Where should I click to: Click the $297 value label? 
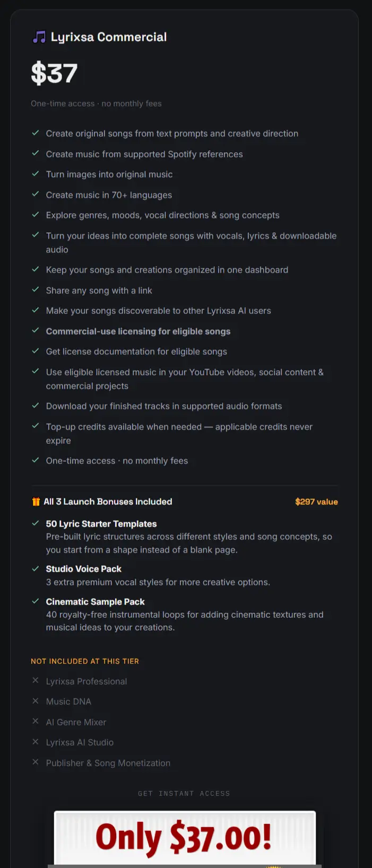(316, 502)
